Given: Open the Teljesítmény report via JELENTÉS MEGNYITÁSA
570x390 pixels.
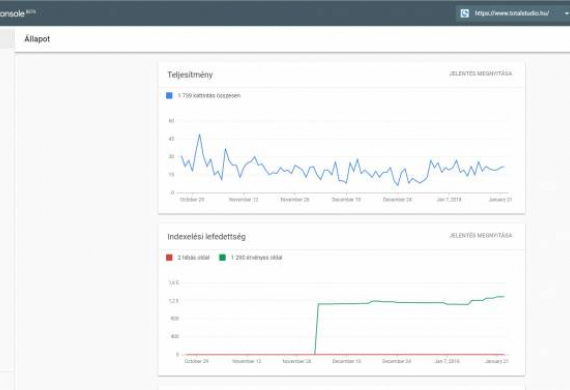Looking at the screenshot, I should click(481, 73).
